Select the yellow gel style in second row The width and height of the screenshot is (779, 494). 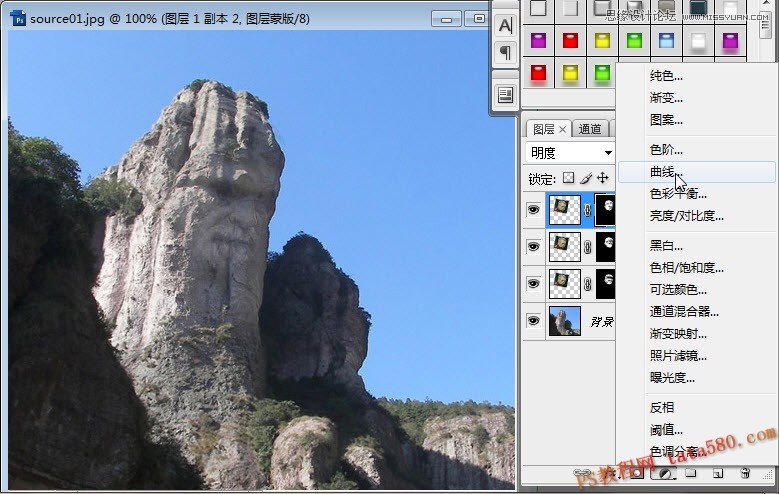pos(602,40)
